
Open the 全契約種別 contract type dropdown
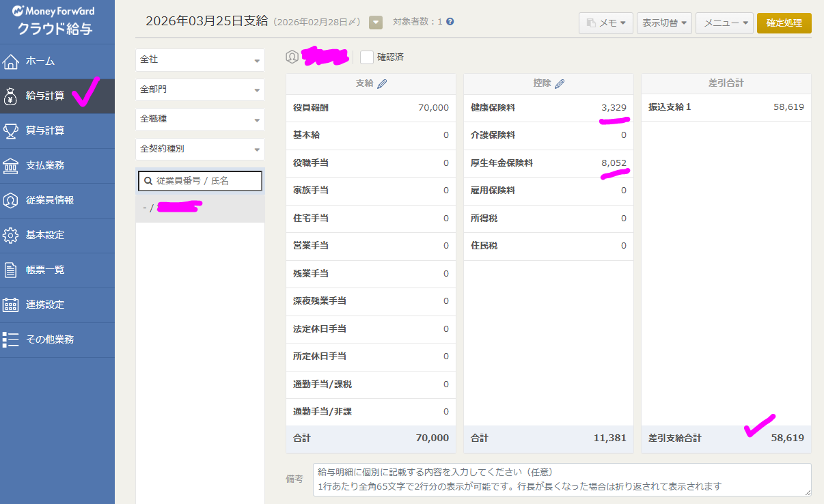coord(200,149)
